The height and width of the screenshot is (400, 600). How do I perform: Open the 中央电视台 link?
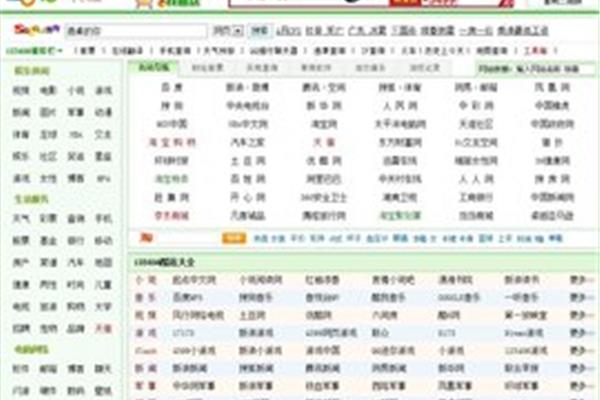pos(248,106)
